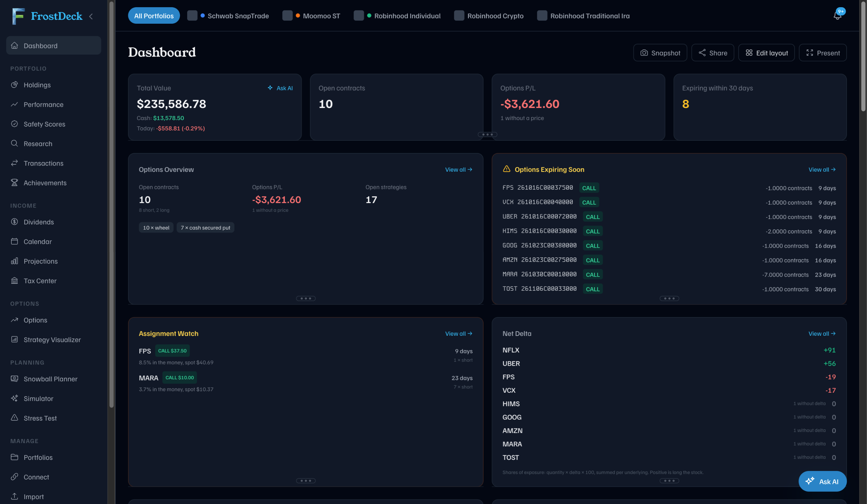Click the TOST 261106C00033000 expiring row

click(669, 289)
